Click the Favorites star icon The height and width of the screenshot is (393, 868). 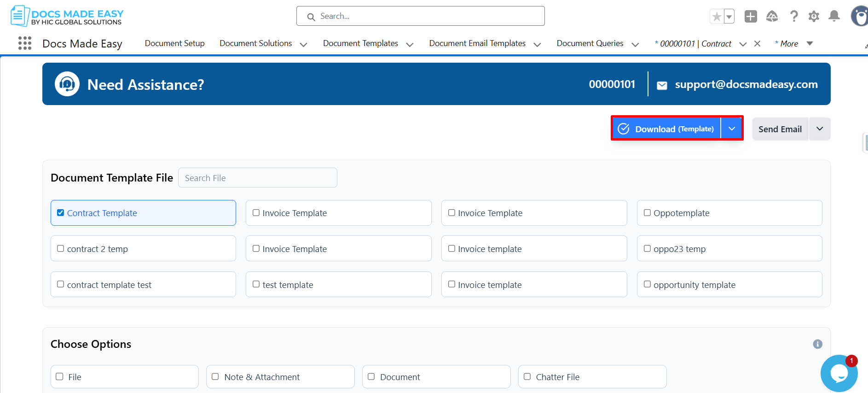coord(717,17)
